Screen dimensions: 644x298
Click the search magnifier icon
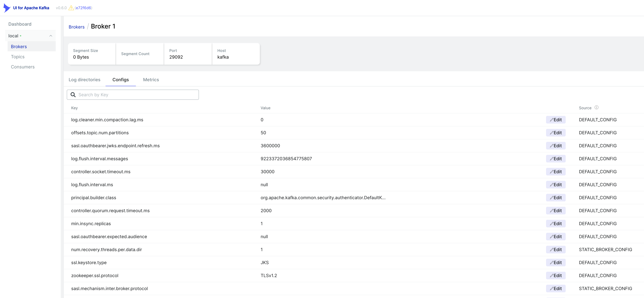pyautogui.click(x=73, y=95)
